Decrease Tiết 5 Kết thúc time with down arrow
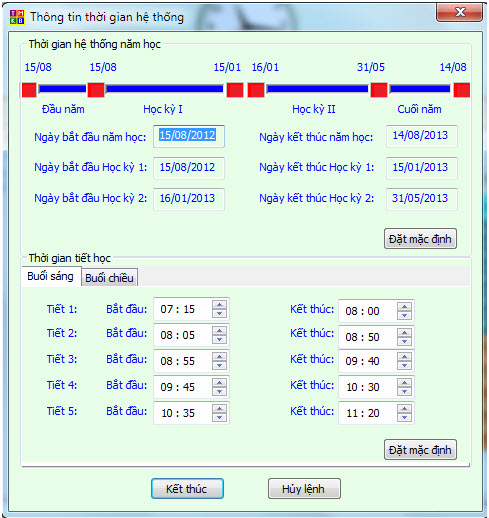Screen dimensions: 489x518 (x=404, y=417)
